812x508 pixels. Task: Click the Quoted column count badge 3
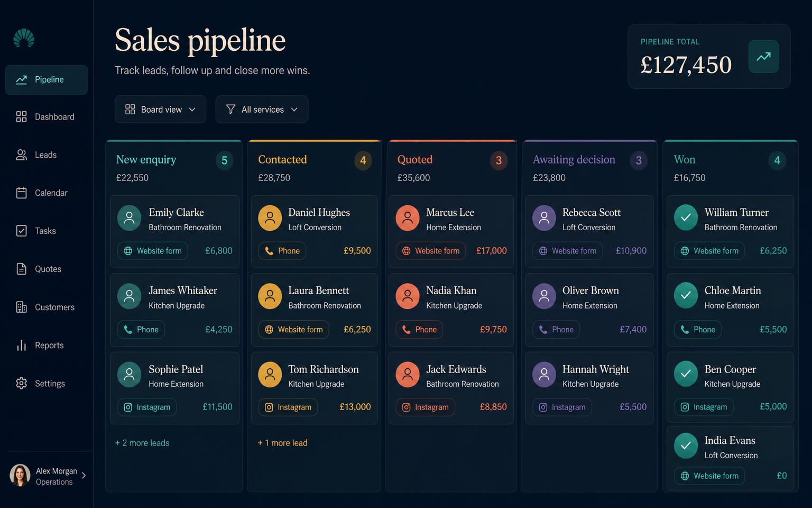499,160
